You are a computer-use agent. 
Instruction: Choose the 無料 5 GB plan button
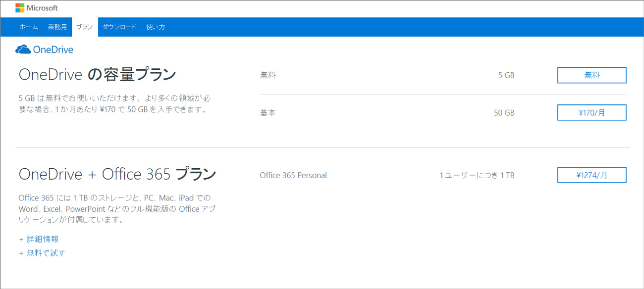click(592, 75)
